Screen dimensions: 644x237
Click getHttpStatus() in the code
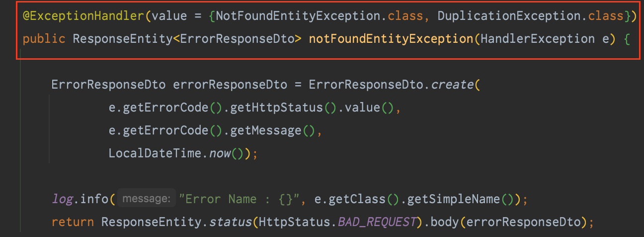pyautogui.click(x=284, y=108)
